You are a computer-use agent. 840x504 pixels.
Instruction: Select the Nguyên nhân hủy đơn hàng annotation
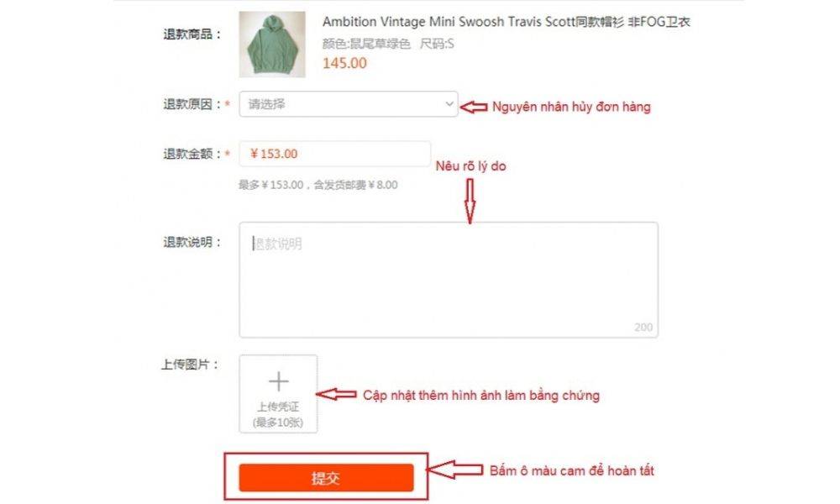tap(571, 108)
